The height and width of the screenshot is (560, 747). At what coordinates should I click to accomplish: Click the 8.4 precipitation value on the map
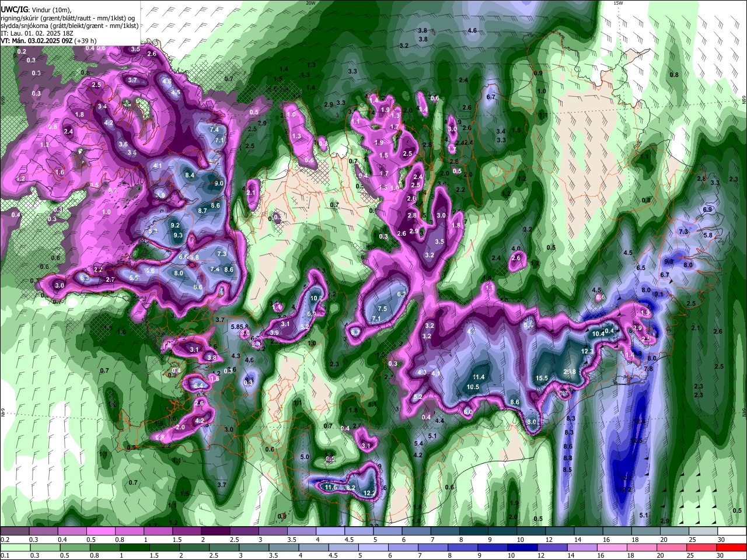(x=190, y=175)
